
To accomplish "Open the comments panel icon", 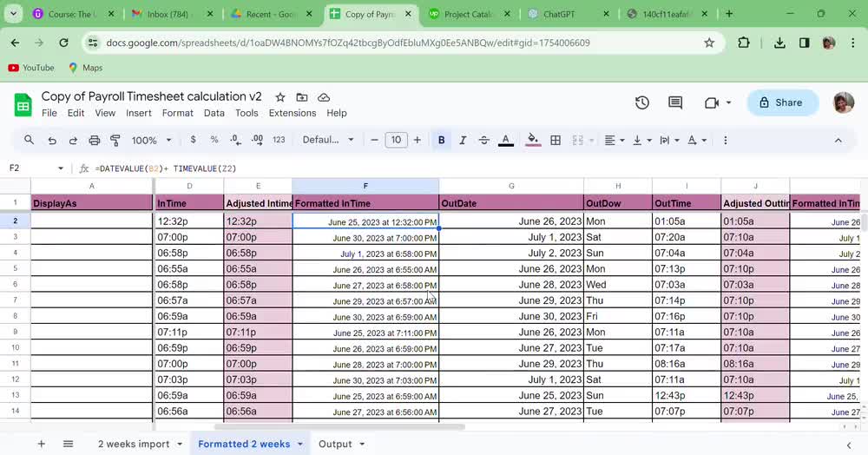I will (x=675, y=102).
